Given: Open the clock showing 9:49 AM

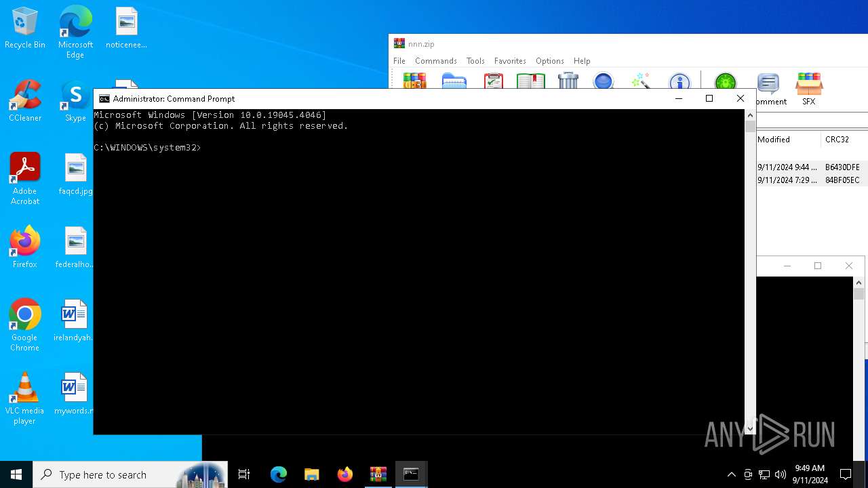Looking at the screenshot, I should pyautogui.click(x=810, y=474).
